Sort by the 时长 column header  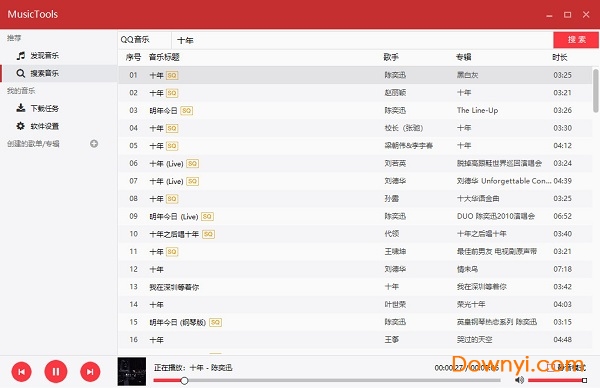coord(559,57)
